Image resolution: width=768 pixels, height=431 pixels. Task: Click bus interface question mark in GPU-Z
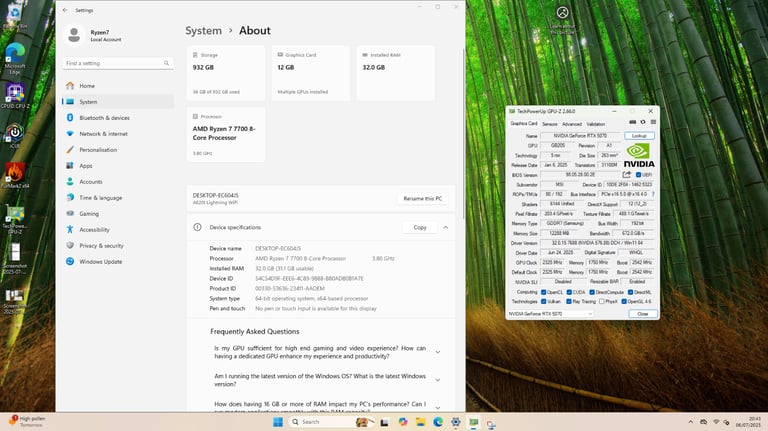pos(653,194)
